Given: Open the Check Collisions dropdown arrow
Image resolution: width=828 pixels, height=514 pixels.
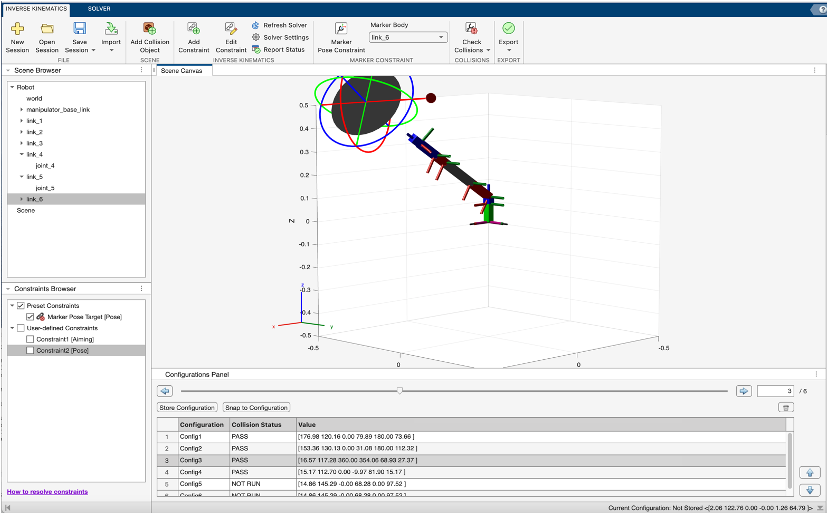Looking at the screenshot, I should 487,50.
